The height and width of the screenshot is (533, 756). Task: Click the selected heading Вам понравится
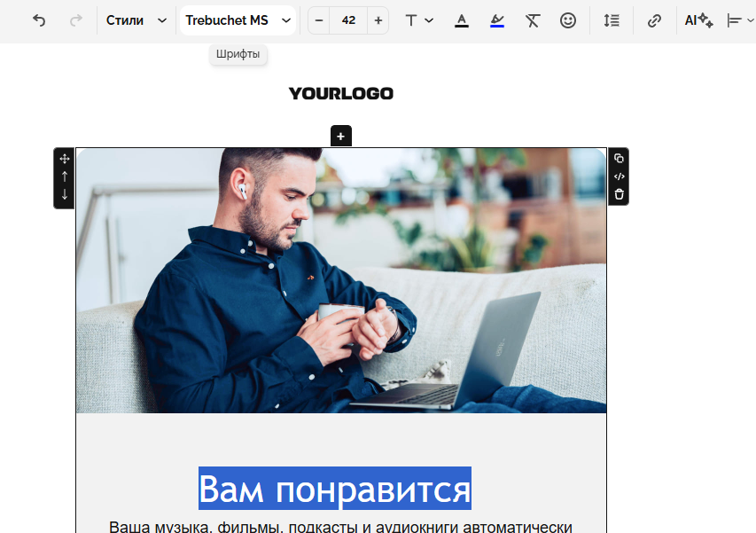click(334, 489)
